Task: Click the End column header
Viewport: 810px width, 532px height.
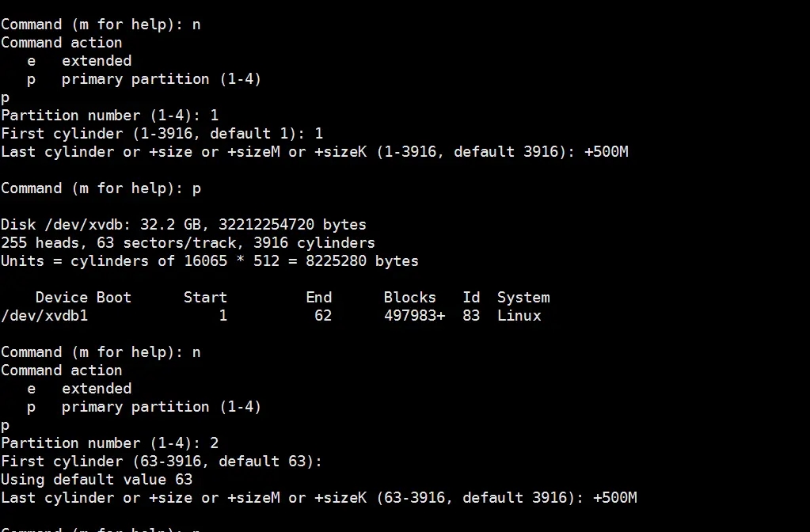Action: [x=319, y=298]
